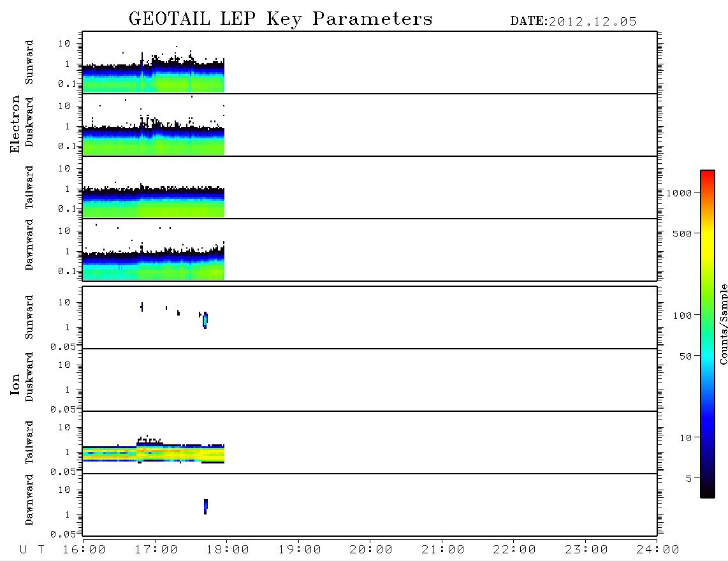Select the Ion Sunward panel label
This screenshot has height=561, width=728.
pyautogui.click(x=29, y=317)
